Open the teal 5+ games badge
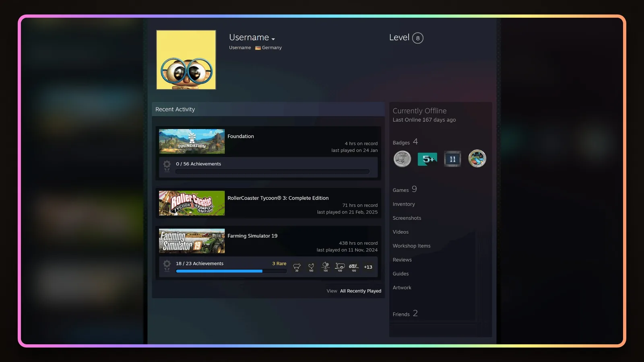Image resolution: width=644 pixels, height=362 pixels. pos(427,159)
